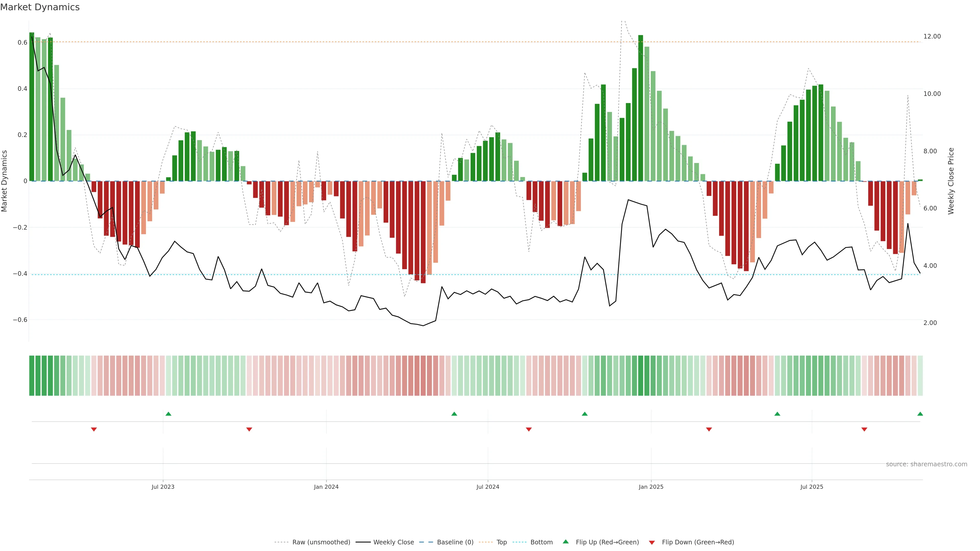Click the Market Dynamics chart title
The image size is (980, 551).
(40, 7)
